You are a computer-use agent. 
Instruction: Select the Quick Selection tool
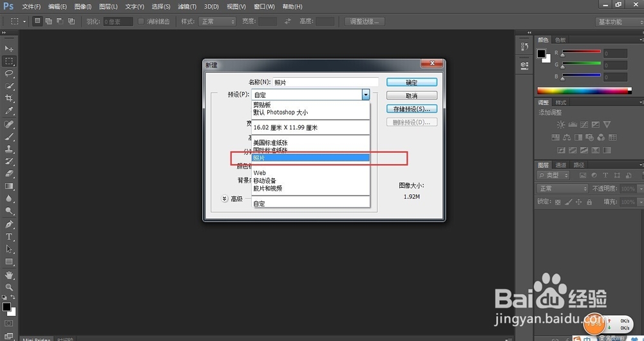pos(9,86)
